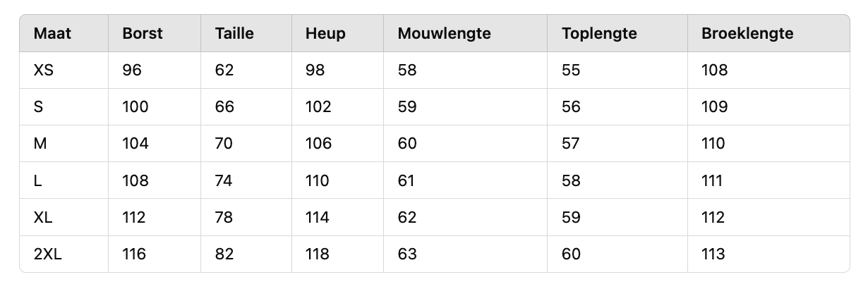Screen dimensions: 868x289
Task: Click Broeklengte value 108 for XS
Action: pyautogui.click(x=714, y=70)
